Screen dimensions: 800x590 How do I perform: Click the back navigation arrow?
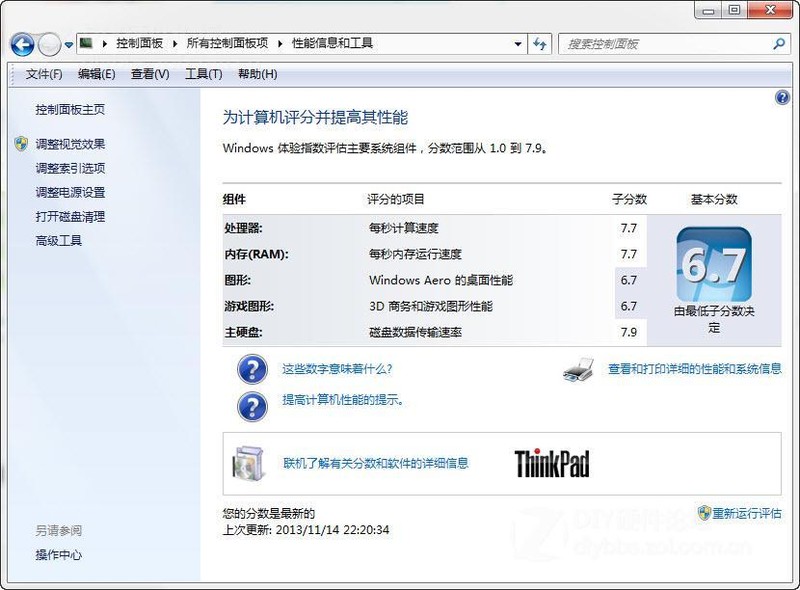(20, 44)
